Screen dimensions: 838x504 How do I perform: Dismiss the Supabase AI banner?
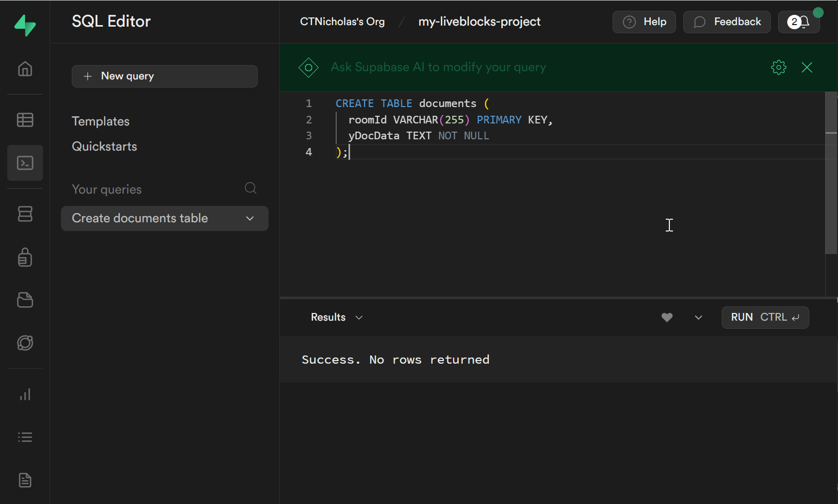[807, 67]
